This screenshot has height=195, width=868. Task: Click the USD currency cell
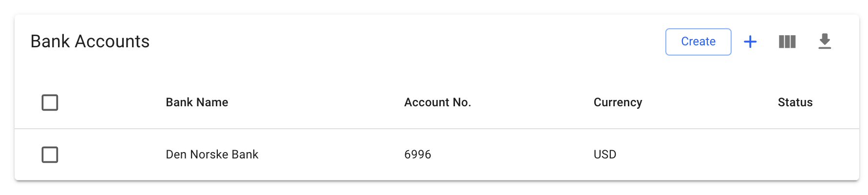click(x=604, y=155)
